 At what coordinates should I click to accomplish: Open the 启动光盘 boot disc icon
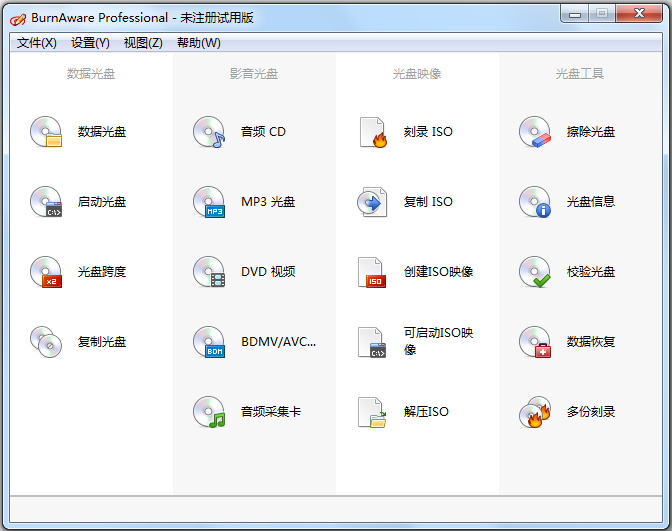[x=46, y=201]
